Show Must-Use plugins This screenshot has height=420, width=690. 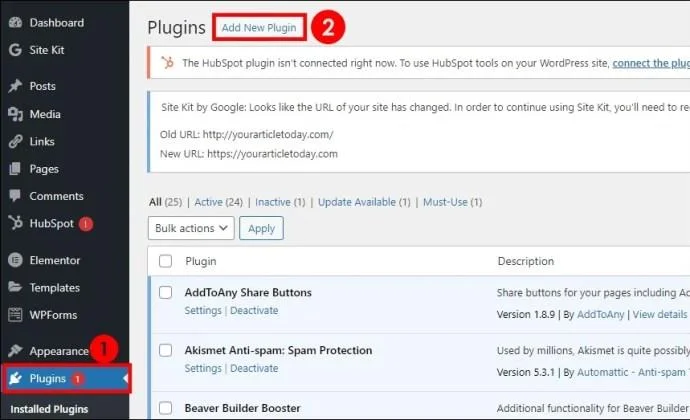click(x=445, y=202)
